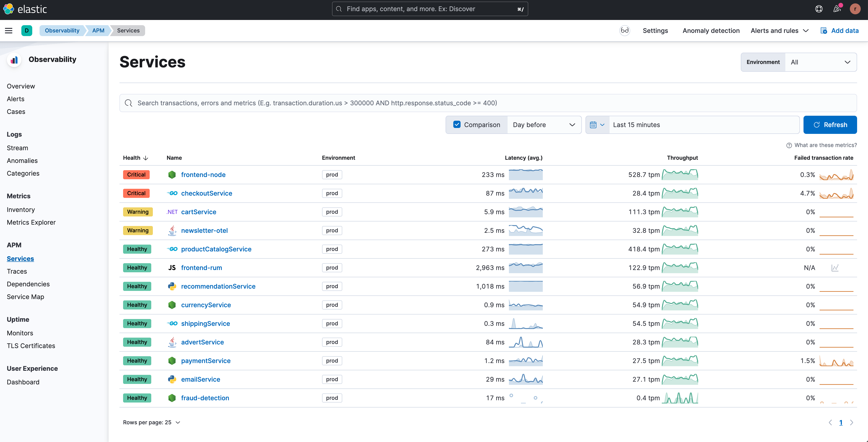This screenshot has height=442, width=868.
Task: Go to Overview in sidebar
Action: [21, 86]
